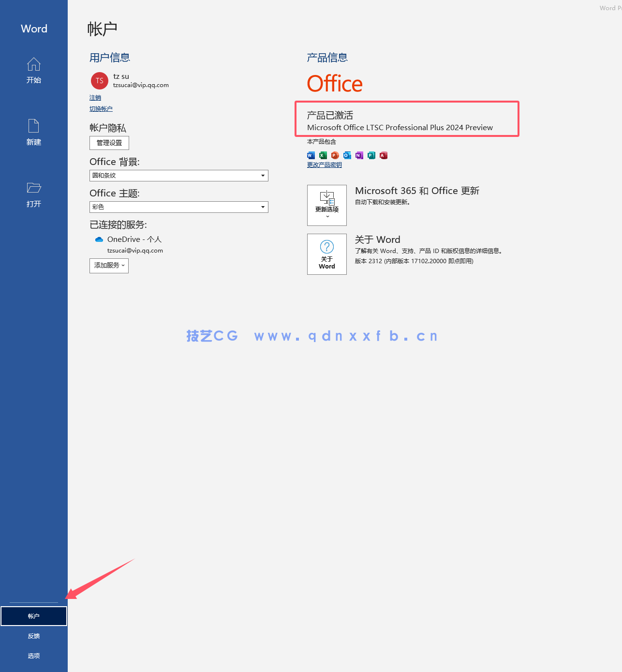Expand the 添加服务 dropdown

point(109,266)
